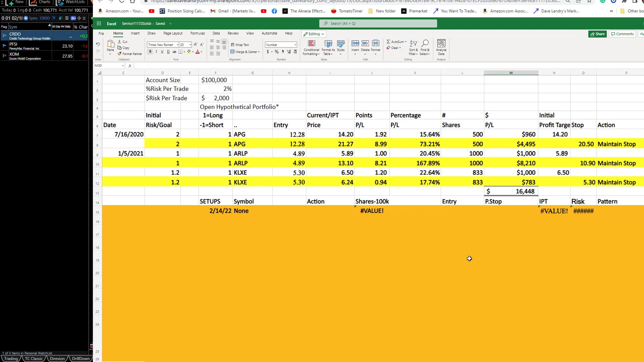Toggle Strikethrough formatting
The image size is (644, 362).
point(174,52)
